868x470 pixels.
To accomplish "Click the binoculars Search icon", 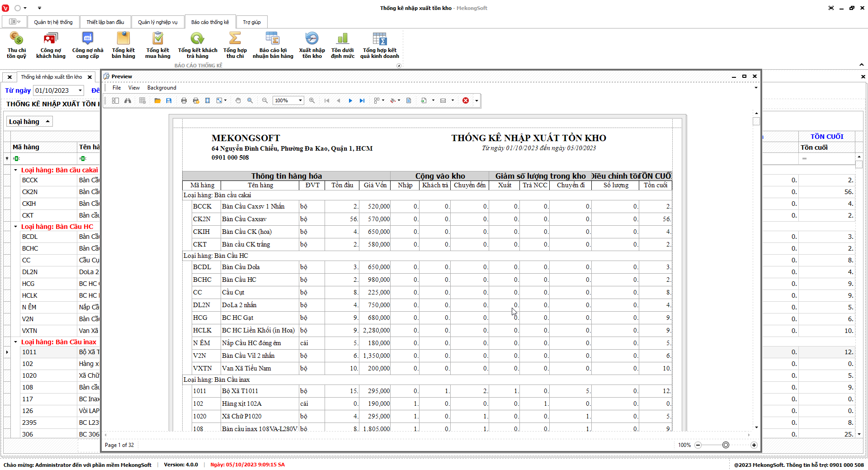I will pyautogui.click(x=128, y=100).
